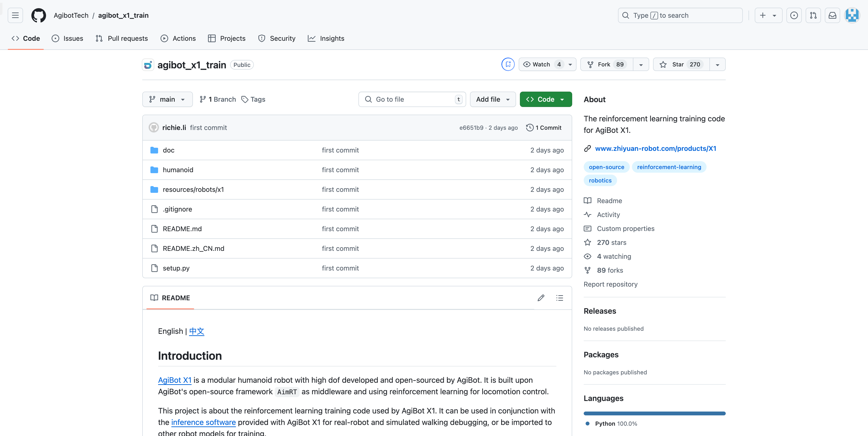The height and width of the screenshot is (436, 868).
Task: Open the AgiBot X1 link in Introduction
Action: point(175,380)
